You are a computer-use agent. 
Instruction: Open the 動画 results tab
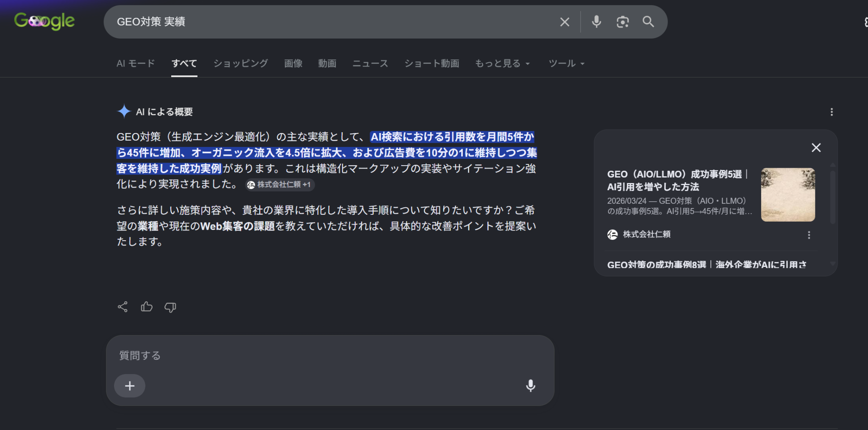[327, 64]
